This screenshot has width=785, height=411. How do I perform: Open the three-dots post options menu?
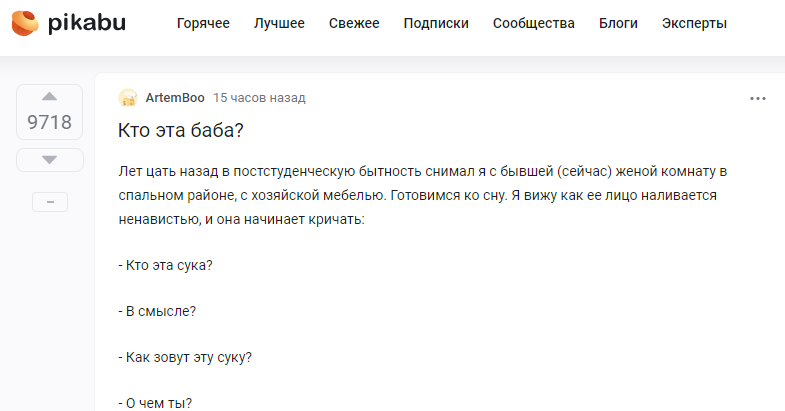click(757, 99)
